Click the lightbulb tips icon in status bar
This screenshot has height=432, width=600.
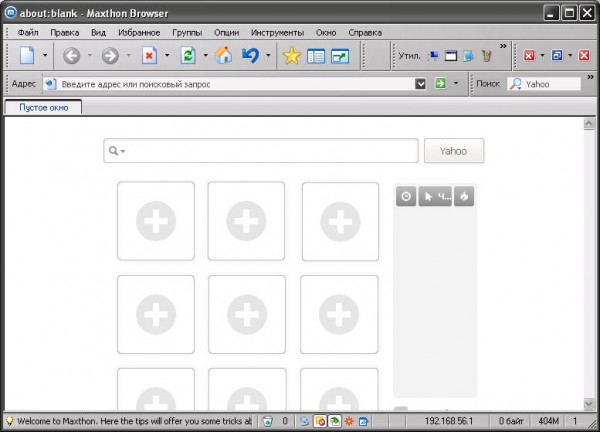click(x=10, y=421)
